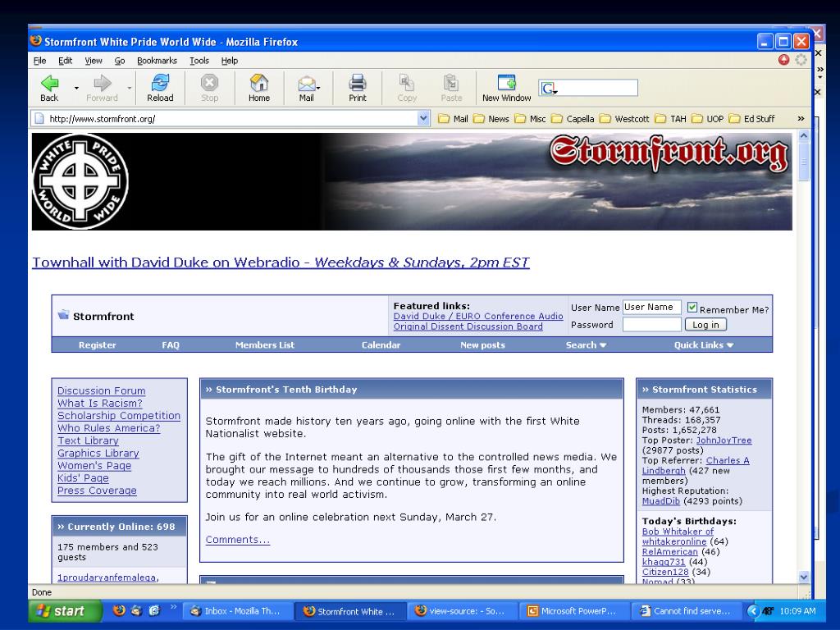
Task: Toggle the Remember Me checkbox
Action: tap(692, 308)
